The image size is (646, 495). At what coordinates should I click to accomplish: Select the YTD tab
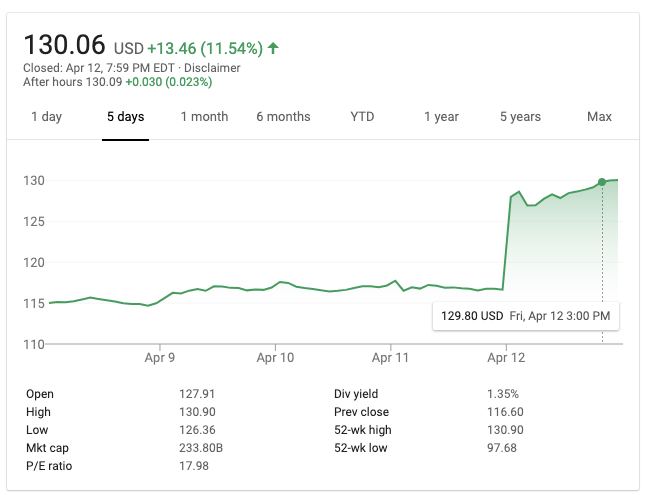point(362,117)
